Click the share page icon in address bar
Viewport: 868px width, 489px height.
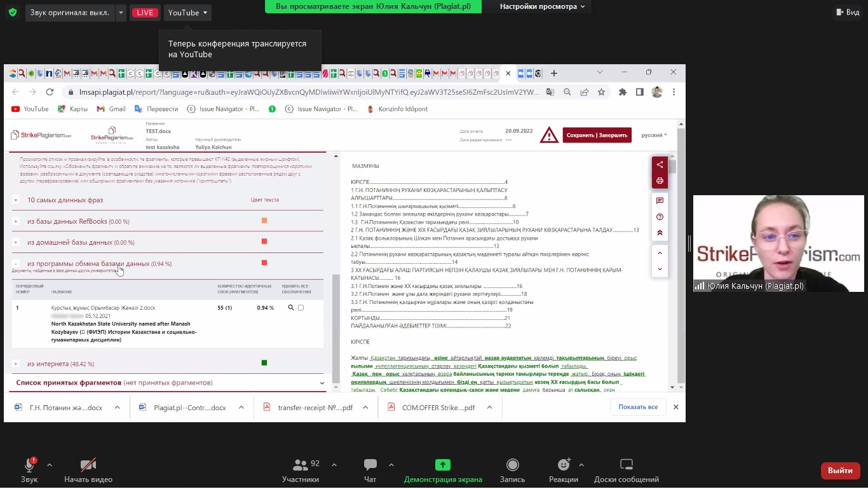[x=584, y=92]
